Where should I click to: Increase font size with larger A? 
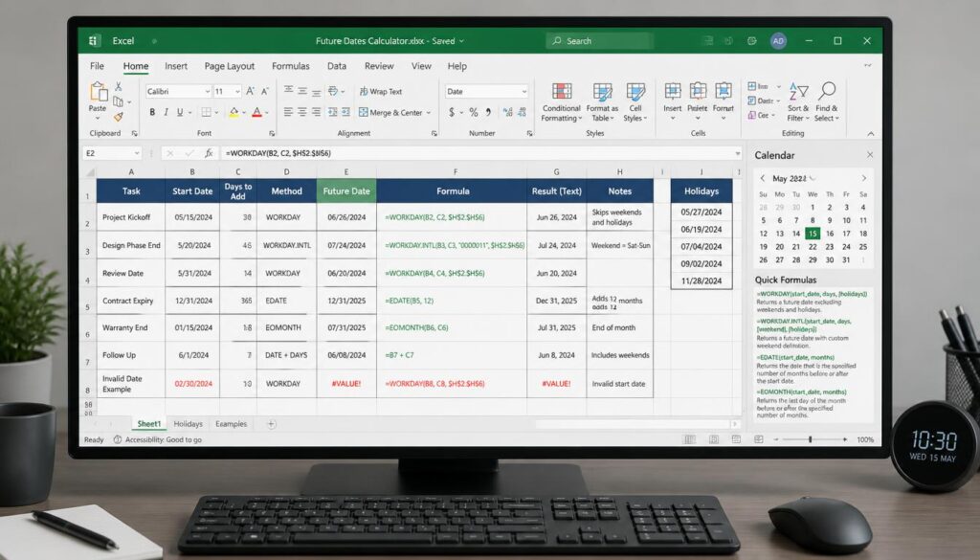(x=250, y=91)
